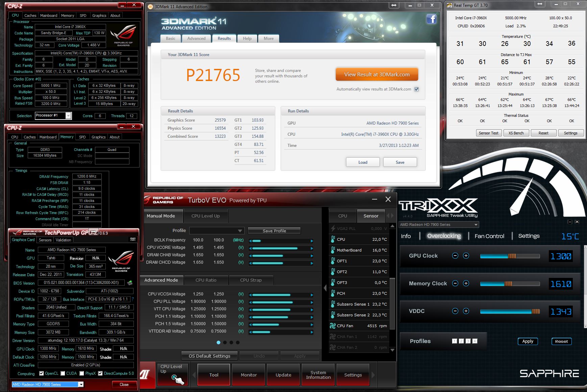Adjust the GPU Clock slider in TRIXX
This screenshot has width=587, height=392.
pyautogui.click(x=510, y=256)
